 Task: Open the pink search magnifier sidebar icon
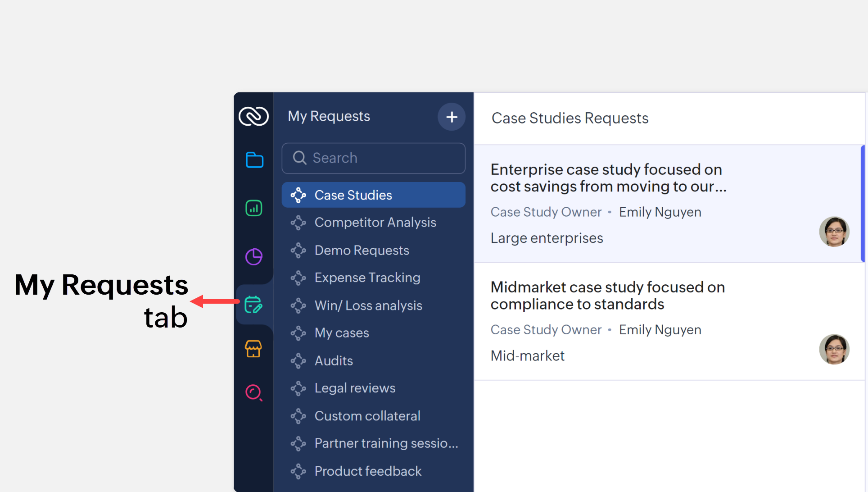tap(254, 393)
